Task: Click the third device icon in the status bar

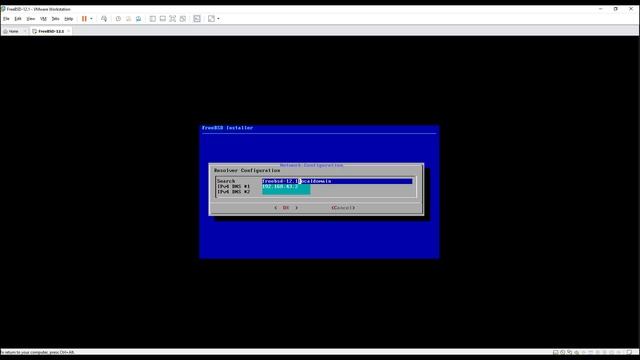Action: [x=569, y=352]
